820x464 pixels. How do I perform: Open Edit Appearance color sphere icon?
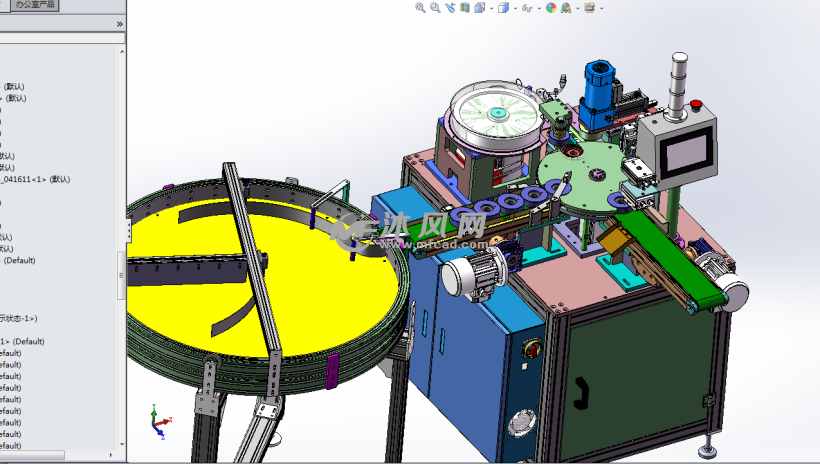coord(550,8)
